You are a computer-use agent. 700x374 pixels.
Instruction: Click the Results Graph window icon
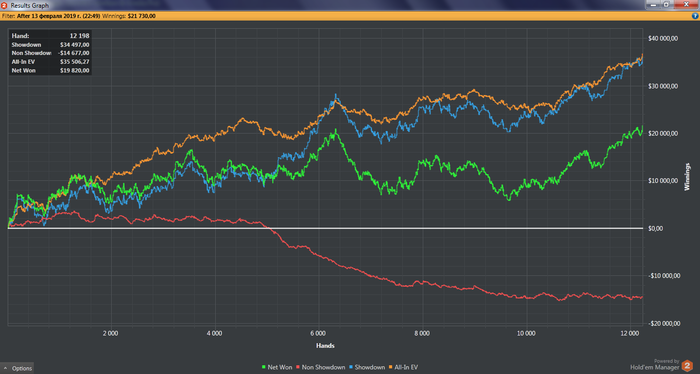(x=4, y=5)
